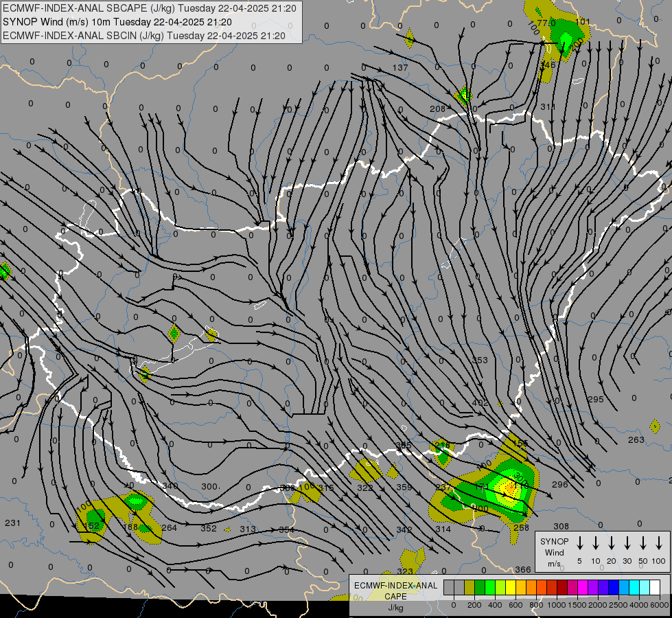Click the map value 296
Image resolution: width=672 pixels, height=618 pixels.
pyautogui.click(x=559, y=485)
